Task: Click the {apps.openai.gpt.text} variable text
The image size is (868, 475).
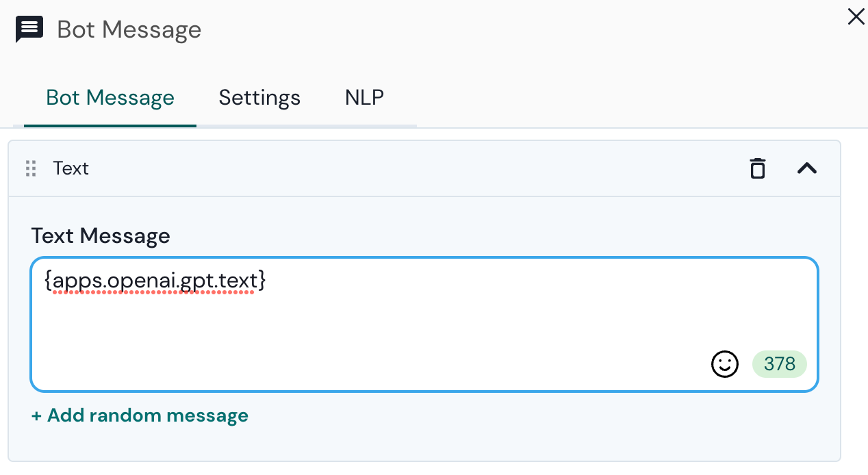Action: pyautogui.click(x=154, y=281)
